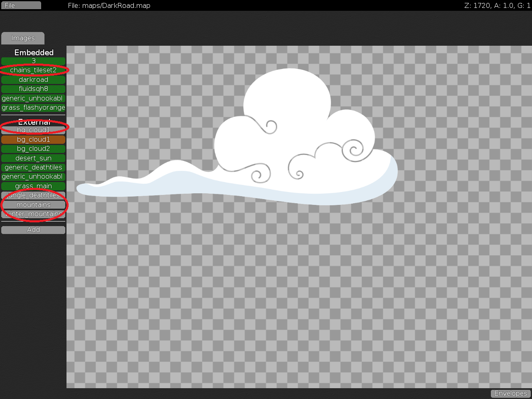532x399 pixels.
Task: Select the grass_main external image
Action: (33, 186)
